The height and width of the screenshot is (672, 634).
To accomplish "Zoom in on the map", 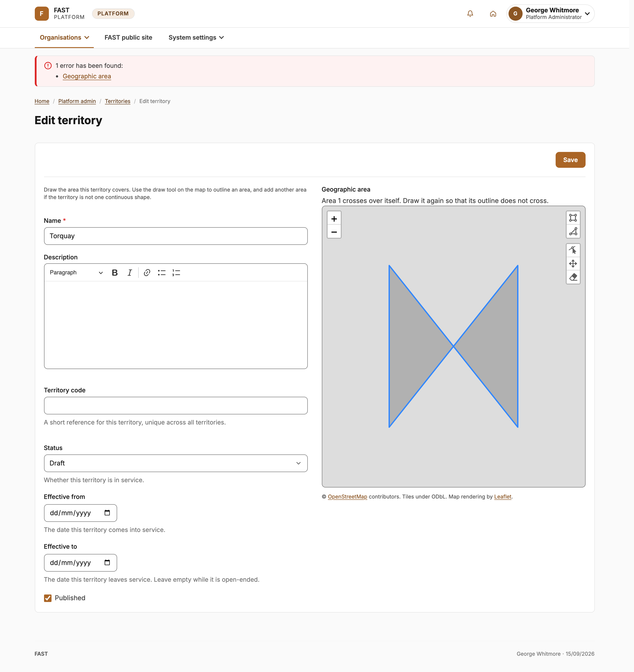I will click(334, 219).
